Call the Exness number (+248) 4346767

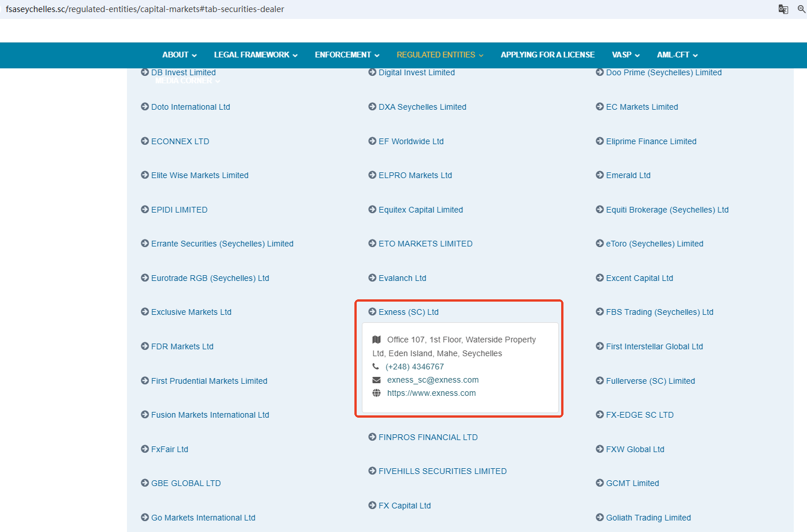coord(415,367)
